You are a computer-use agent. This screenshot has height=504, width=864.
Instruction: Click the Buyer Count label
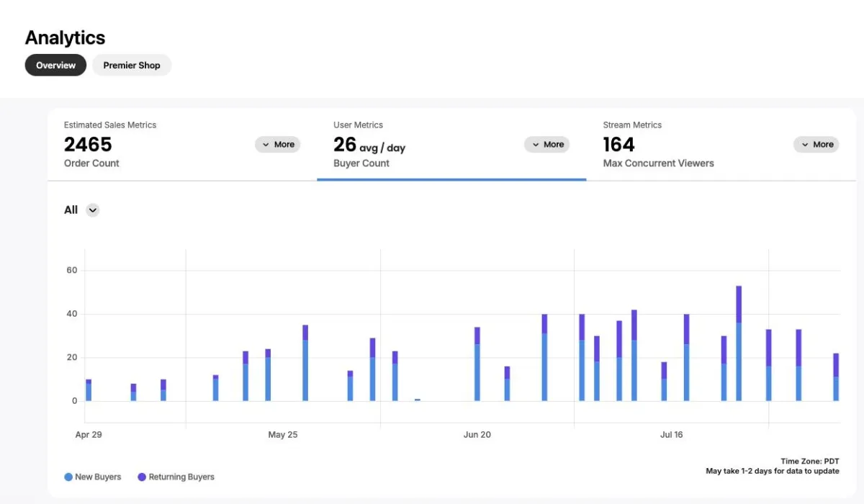coord(361,163)
